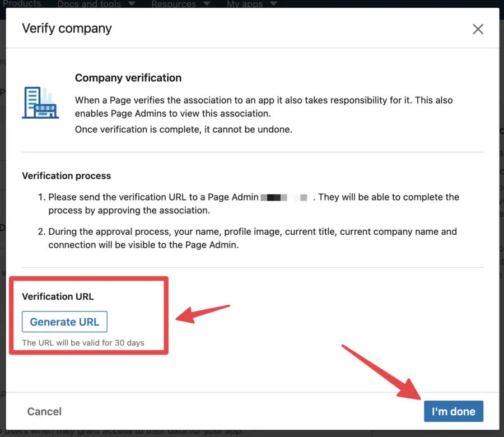Click the chevron icon beside Resources
The image size is (504, 437).
point(206,3)
